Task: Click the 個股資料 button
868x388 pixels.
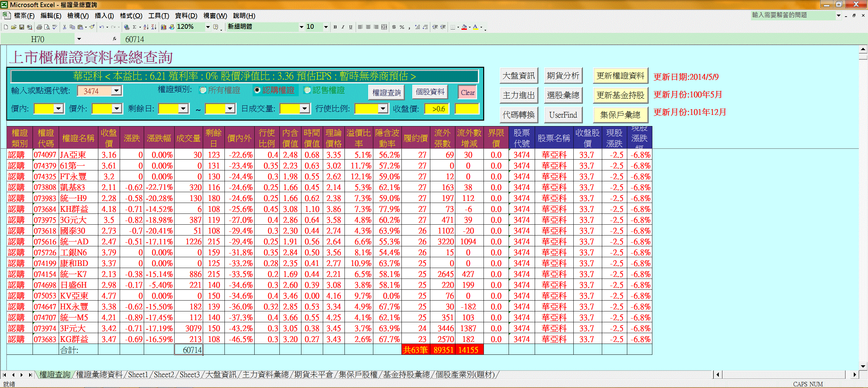Action: 430,92
